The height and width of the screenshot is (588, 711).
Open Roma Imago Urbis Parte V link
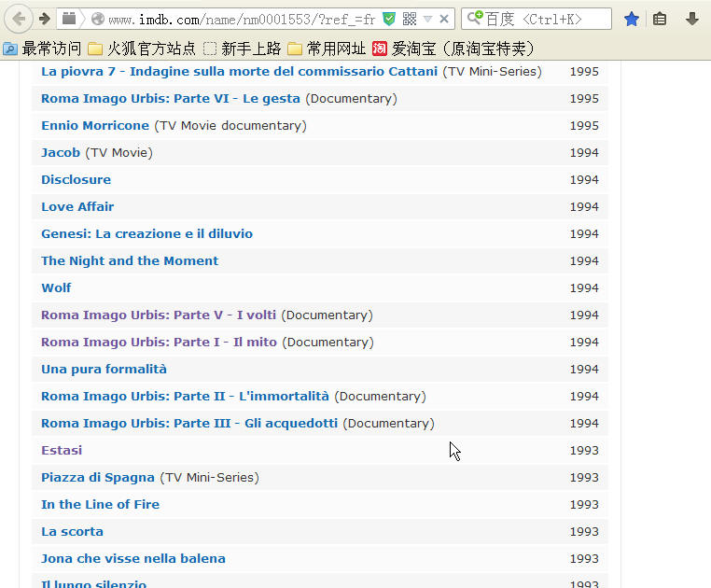point(159,315)
